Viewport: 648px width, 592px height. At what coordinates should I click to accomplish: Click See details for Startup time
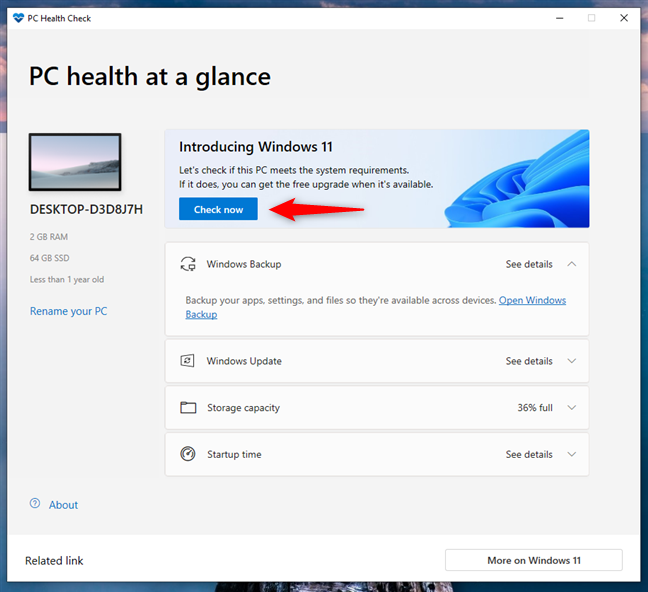click(529, 454)
